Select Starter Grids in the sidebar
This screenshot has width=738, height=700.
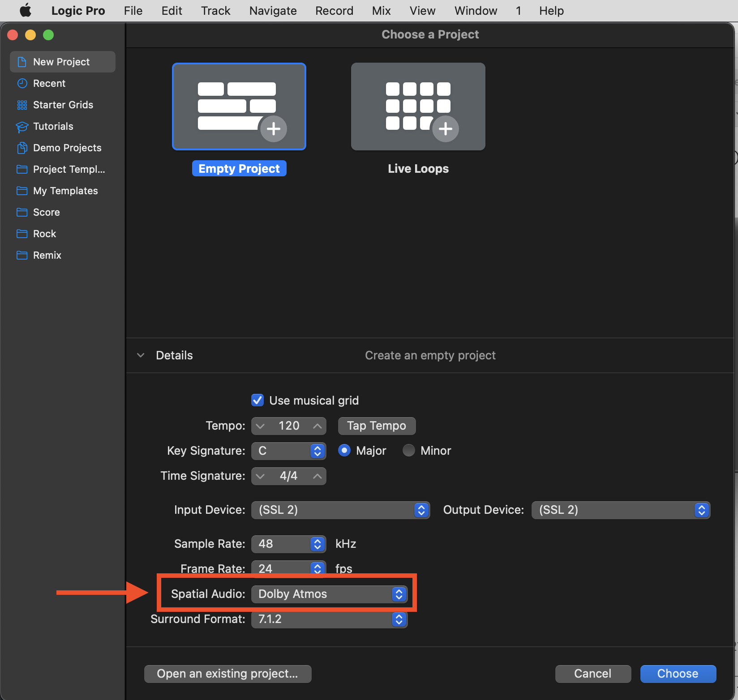tap(63, 105)
